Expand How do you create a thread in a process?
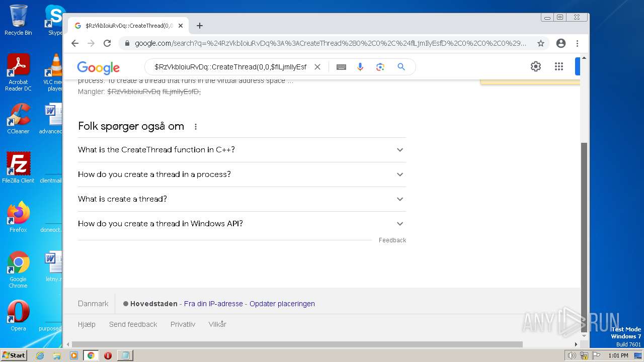Screen dimensions: 644x362 point(242,174)
